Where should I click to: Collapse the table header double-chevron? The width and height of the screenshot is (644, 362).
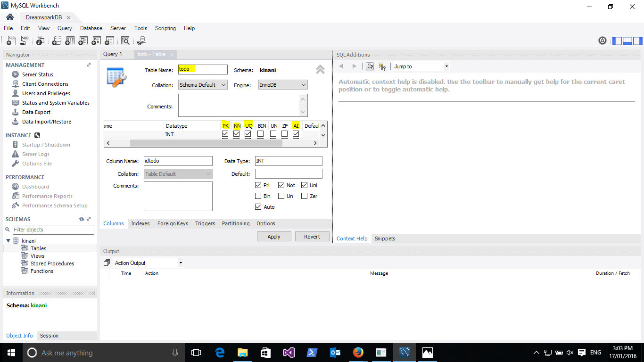(x=320, y=70)
